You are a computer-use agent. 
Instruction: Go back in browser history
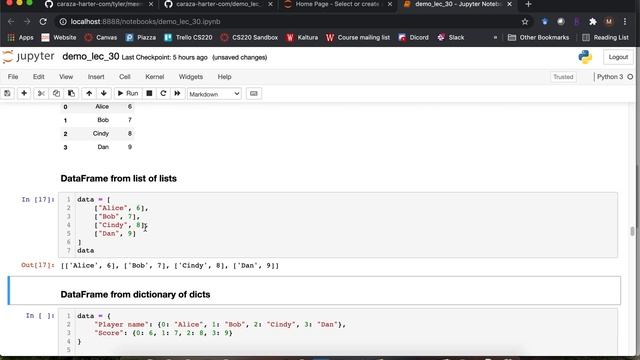[x=11, y=22]
